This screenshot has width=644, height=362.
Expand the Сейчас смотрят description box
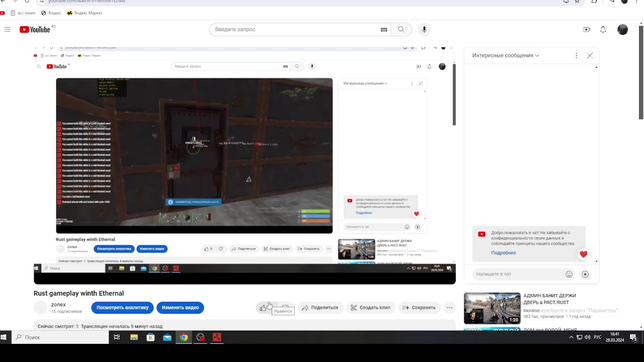(245, 325)
